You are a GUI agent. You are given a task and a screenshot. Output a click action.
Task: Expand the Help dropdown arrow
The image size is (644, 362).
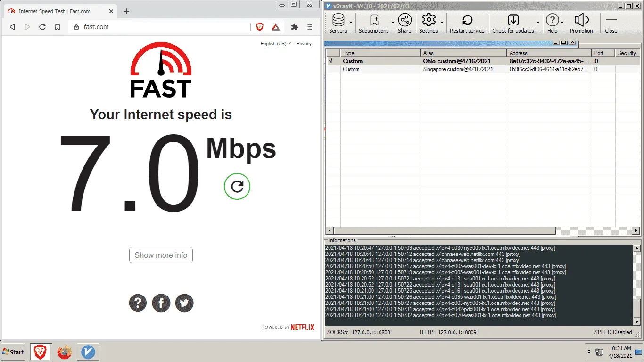pos(562,22)
